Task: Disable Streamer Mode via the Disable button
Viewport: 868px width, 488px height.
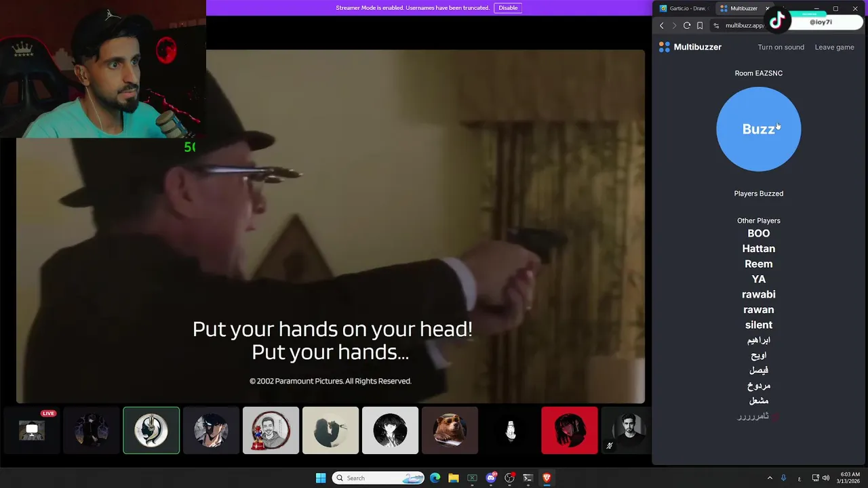Action: pyautogui.click(x=508, y=8)
